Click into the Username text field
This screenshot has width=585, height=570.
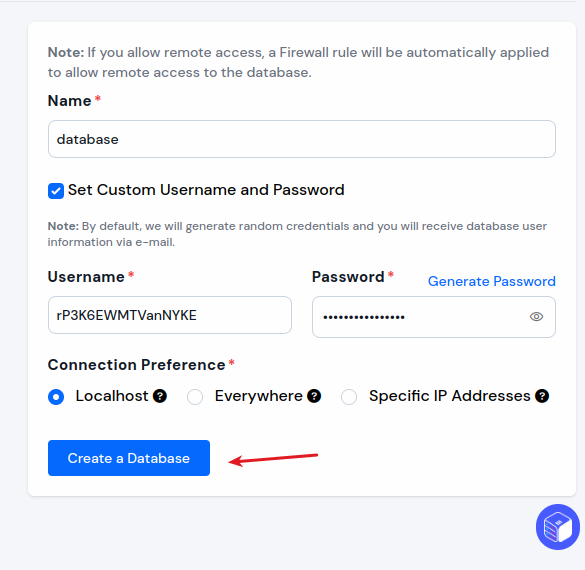pos(170,315)
